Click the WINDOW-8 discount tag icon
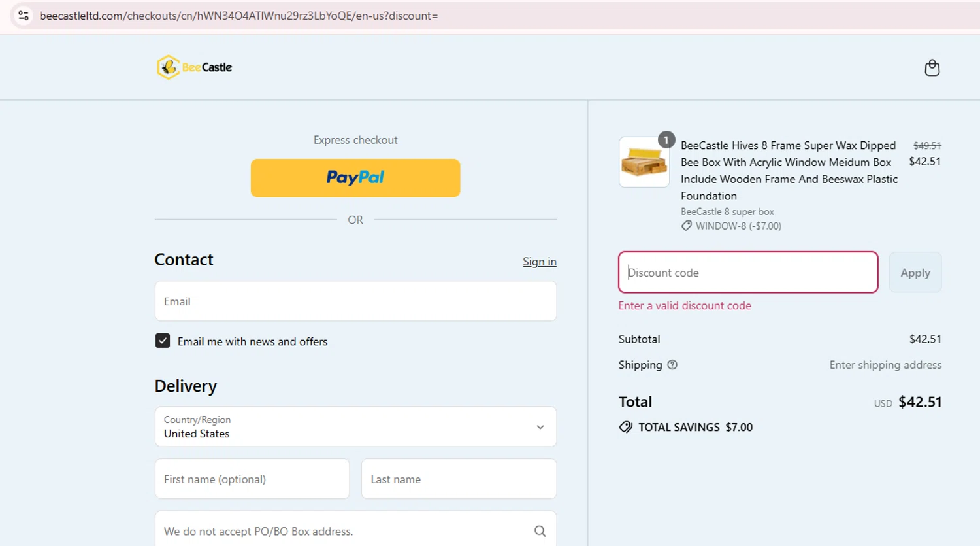 point(686,226)
